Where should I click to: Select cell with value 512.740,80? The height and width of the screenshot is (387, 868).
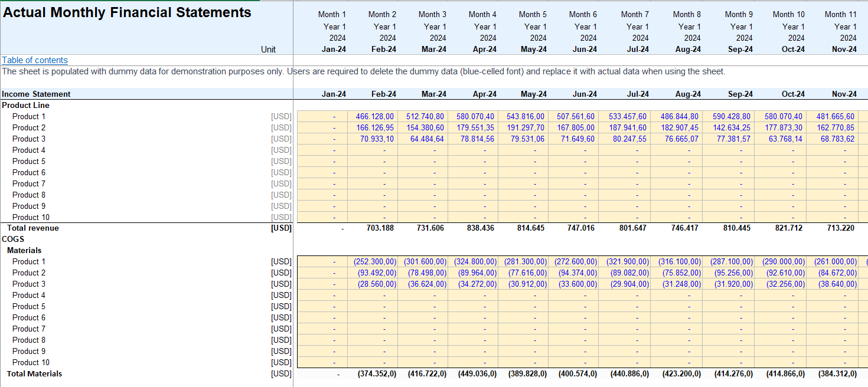coord(423,116)
